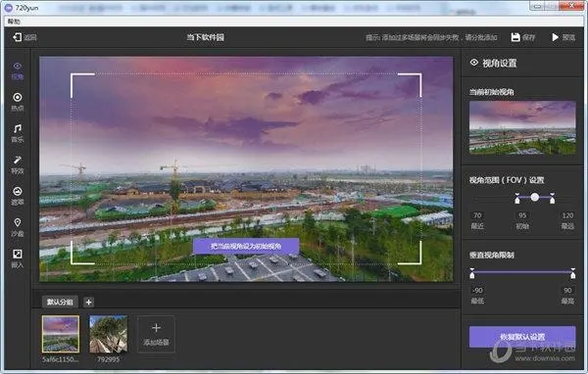Save the project with the floppy-disk button
The height and width of the screenshot is (374, 588).
pyautogui.click(x=522, y=37)
